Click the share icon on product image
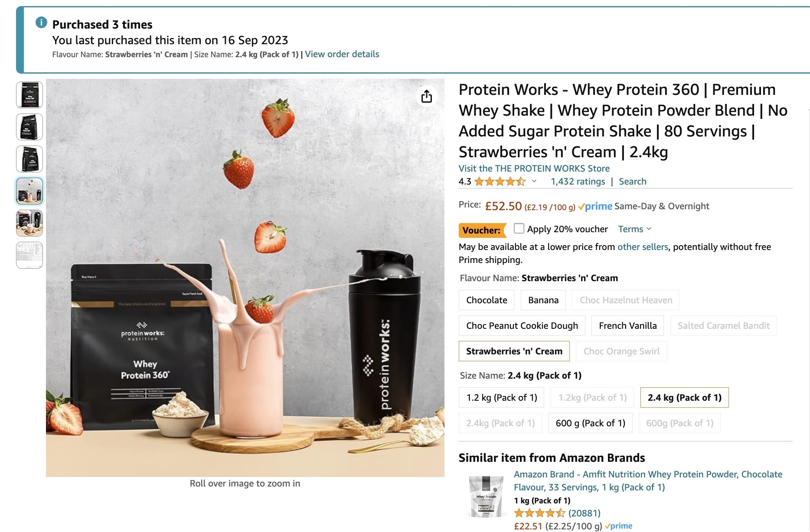 pos(427,96)
